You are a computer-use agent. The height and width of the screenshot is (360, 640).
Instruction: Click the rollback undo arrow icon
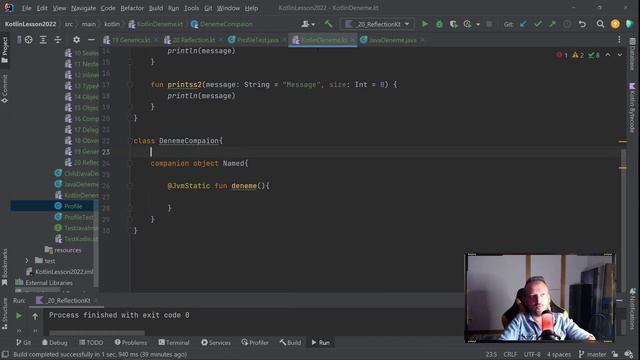[x=582, y=24]
